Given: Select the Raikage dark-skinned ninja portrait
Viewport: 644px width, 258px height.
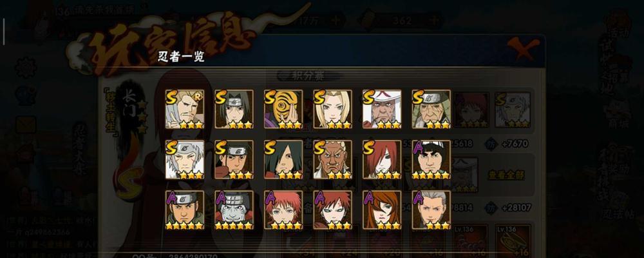Looking at the screenshot, I should tap(333, 160).
